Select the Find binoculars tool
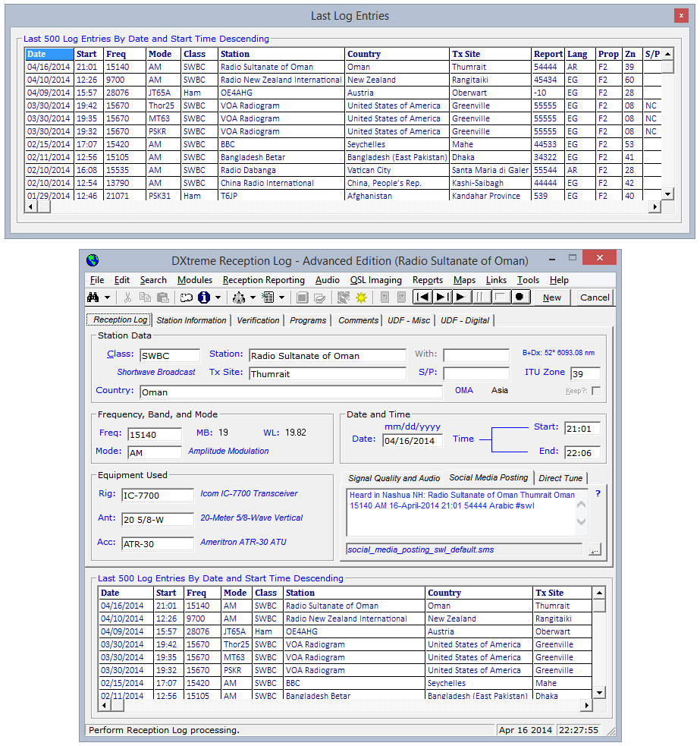 [x=92, y=297]
